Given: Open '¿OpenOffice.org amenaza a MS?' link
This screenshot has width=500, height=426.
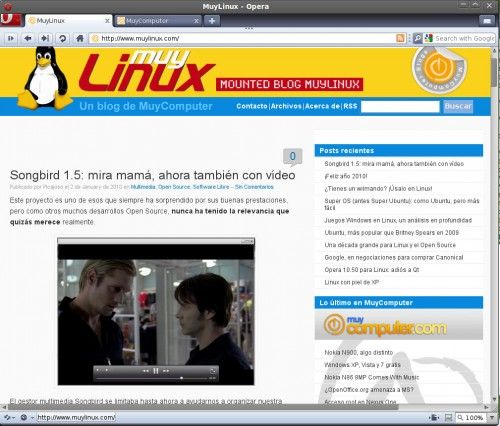Looking at the screenshot, I should (369, 389).
